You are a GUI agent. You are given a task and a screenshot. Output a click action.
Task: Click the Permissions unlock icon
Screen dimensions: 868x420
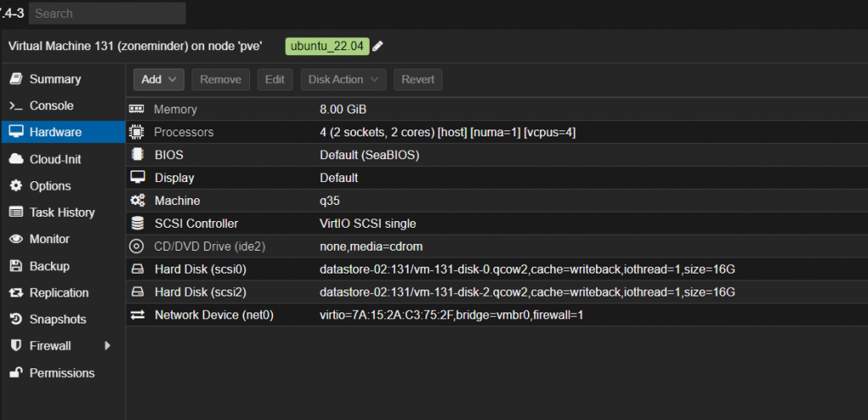click(15, 373)
